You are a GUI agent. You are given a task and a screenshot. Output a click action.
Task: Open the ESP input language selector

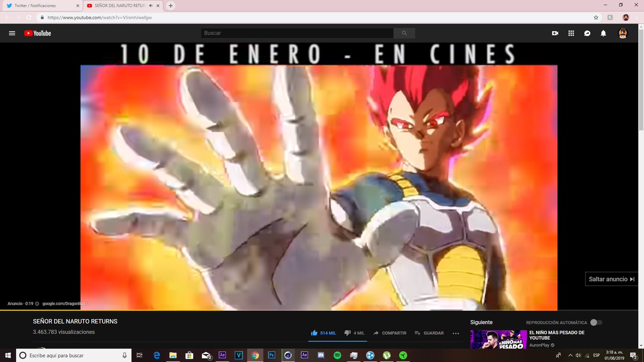596,355
